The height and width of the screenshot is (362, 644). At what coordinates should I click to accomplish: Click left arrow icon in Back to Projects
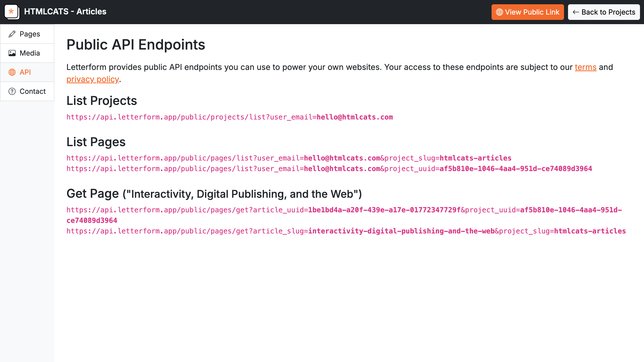[576, 12]
